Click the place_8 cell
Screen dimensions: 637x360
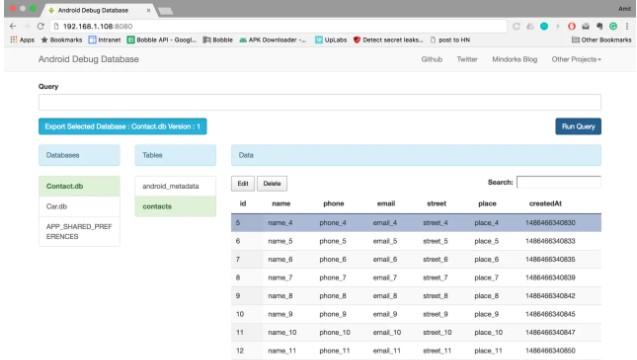pos(486,296)
